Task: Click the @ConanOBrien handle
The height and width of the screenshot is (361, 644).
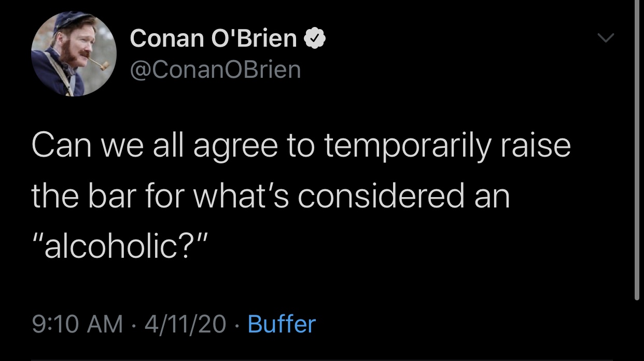Action: 215,70
